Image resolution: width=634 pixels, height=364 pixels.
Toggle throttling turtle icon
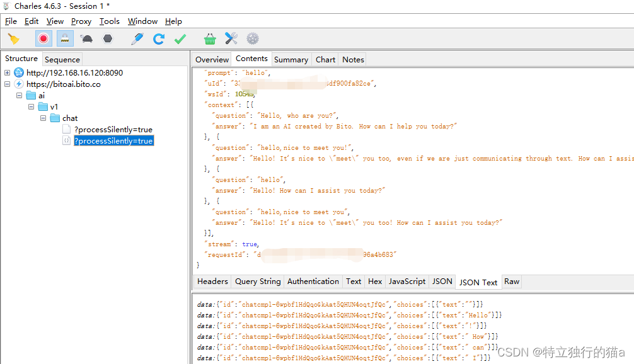coord(86,39)
